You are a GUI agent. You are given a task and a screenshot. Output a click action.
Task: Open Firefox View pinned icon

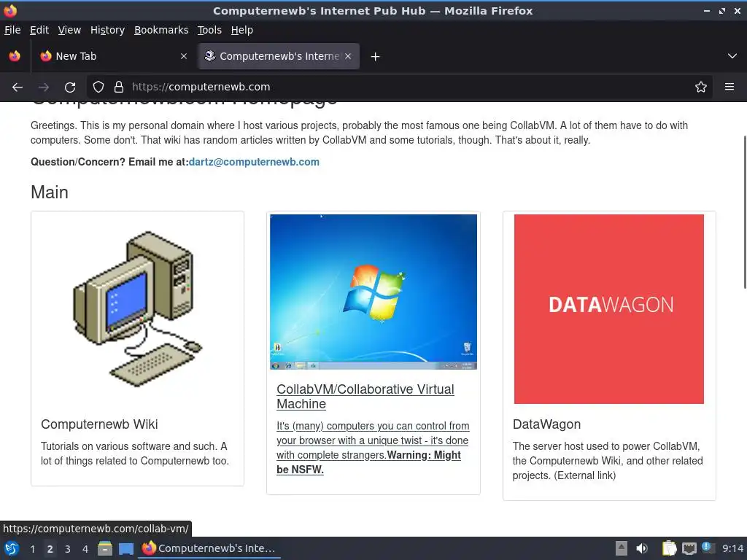[x=15, y=56]
